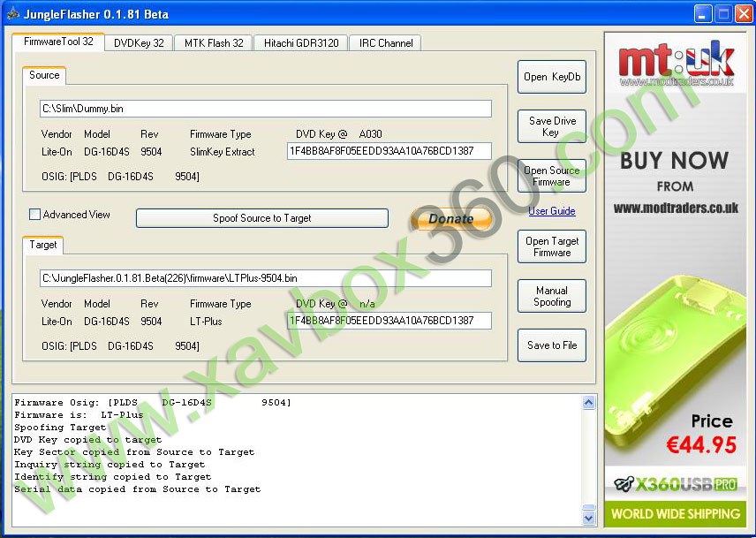Click the Manual Spoofing button
The width and height of the screenshot is (756, 538).
click(552, 296)
